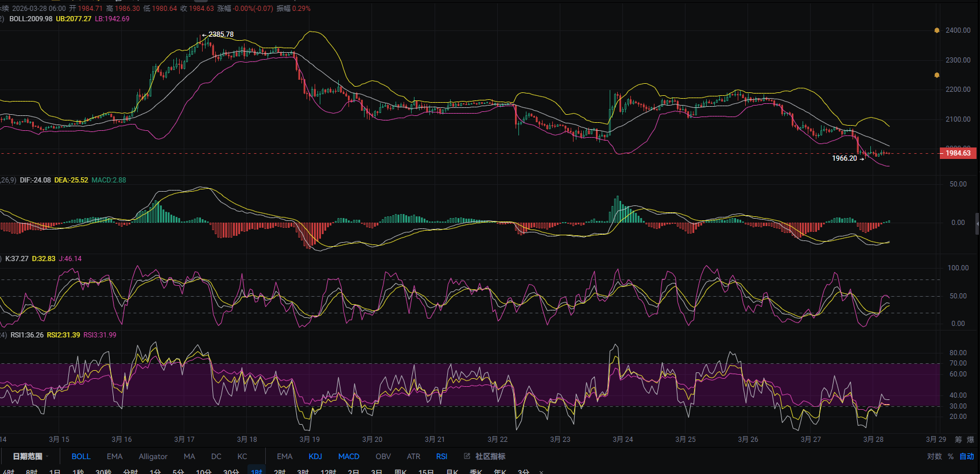Click the 爆 liquidation icon
The height and width of the screenshot is (474, 980).
970,440
